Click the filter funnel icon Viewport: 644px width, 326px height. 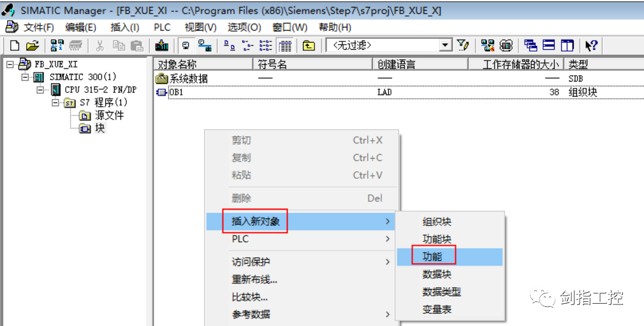(464, 45)
